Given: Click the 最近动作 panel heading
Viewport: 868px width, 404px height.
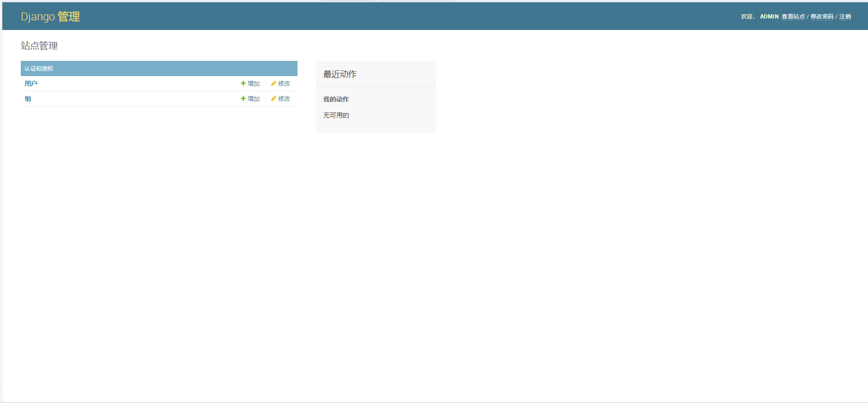Looking at the screenshot, I should point(340,74).
